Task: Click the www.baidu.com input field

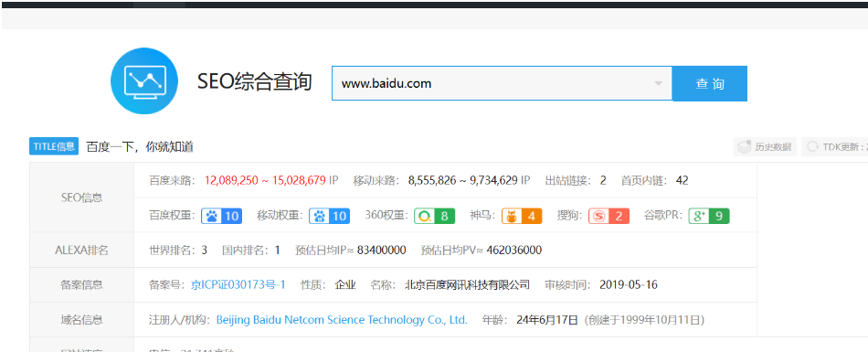Action: coord(503,84)
